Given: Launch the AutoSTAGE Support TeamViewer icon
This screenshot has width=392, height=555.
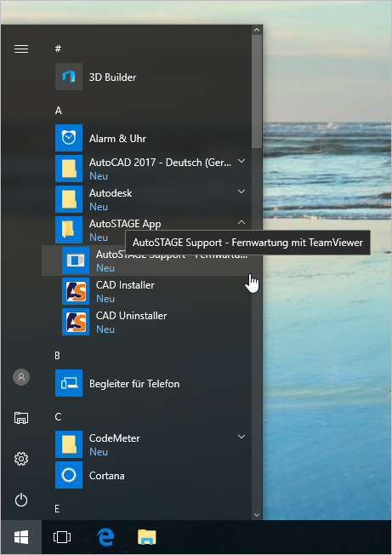Looking at the screenshot, I should tap(76, 260).
